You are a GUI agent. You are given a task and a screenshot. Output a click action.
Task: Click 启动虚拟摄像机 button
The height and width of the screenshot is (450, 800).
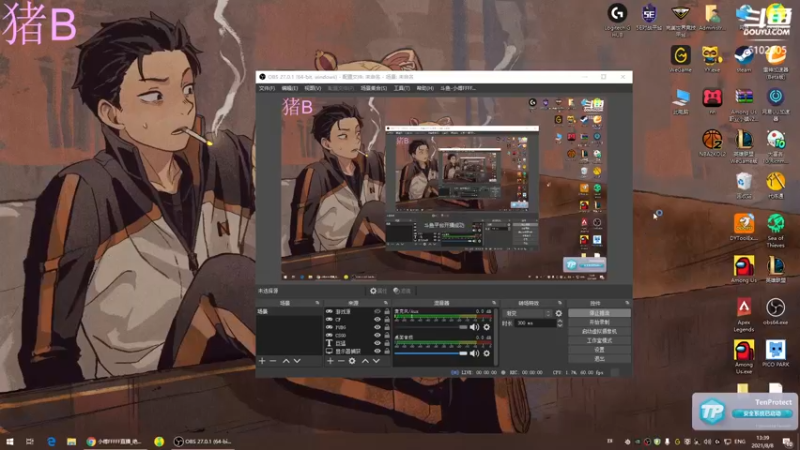(599, 332)
